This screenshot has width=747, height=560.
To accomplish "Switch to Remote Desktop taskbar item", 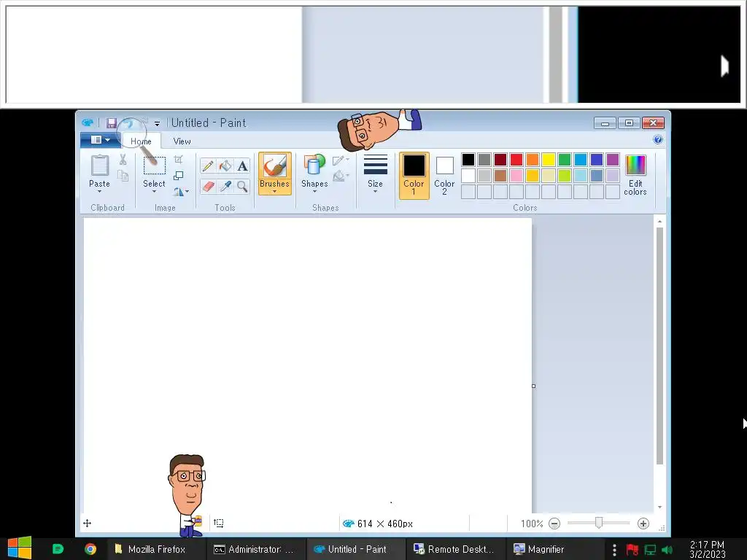I will [456, 549].
